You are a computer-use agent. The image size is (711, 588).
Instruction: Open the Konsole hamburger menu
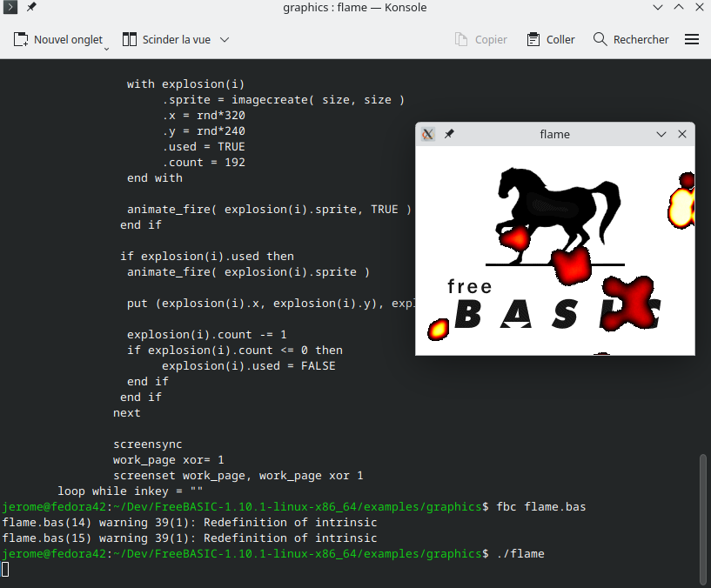[x=692, y=39]
